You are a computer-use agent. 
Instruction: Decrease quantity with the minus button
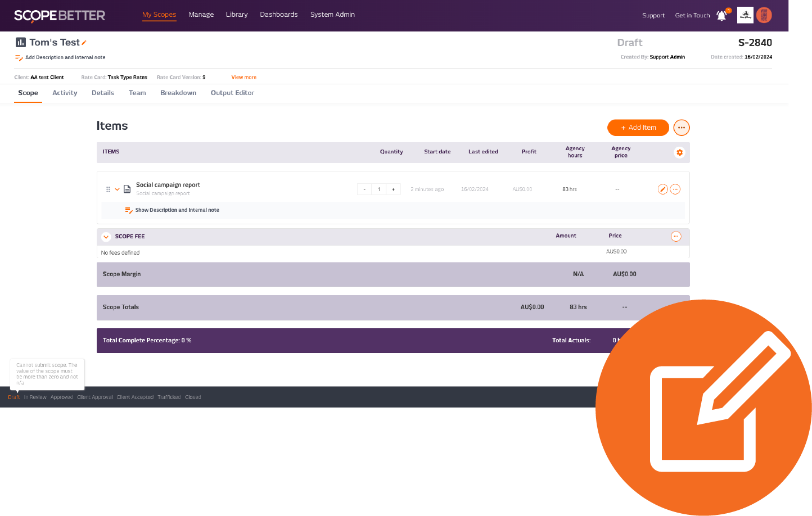tap(364, 189)
